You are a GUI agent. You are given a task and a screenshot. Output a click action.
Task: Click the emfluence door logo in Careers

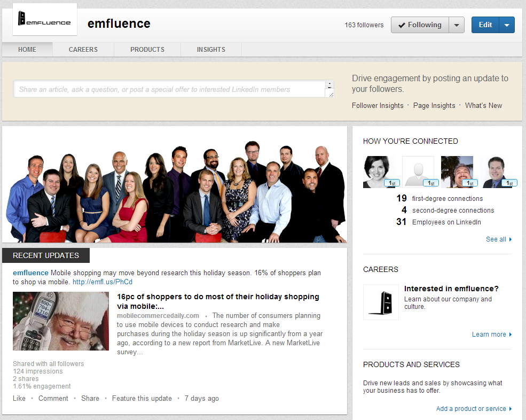point(381,302)
